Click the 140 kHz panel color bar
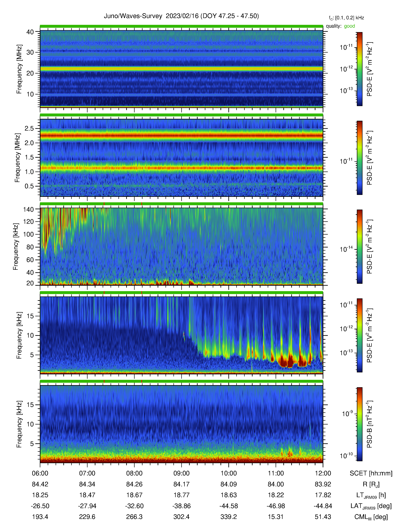This screenshot has width=411, height=532. [359, 246]
